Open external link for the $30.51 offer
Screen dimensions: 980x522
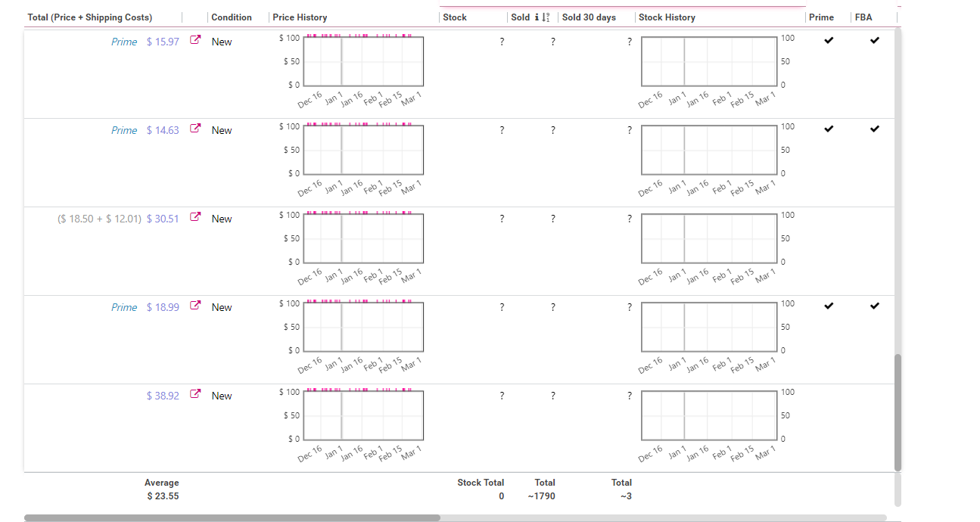pos(195,218)
